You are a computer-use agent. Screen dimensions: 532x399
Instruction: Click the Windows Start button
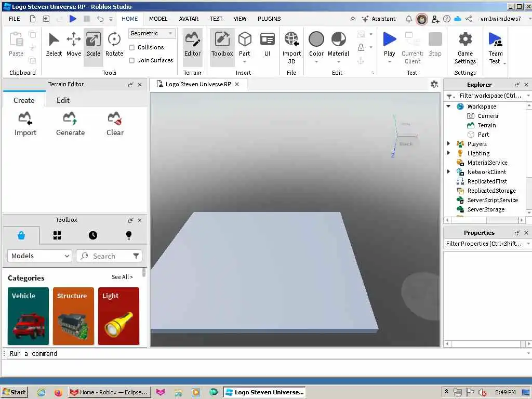(14, 392)
